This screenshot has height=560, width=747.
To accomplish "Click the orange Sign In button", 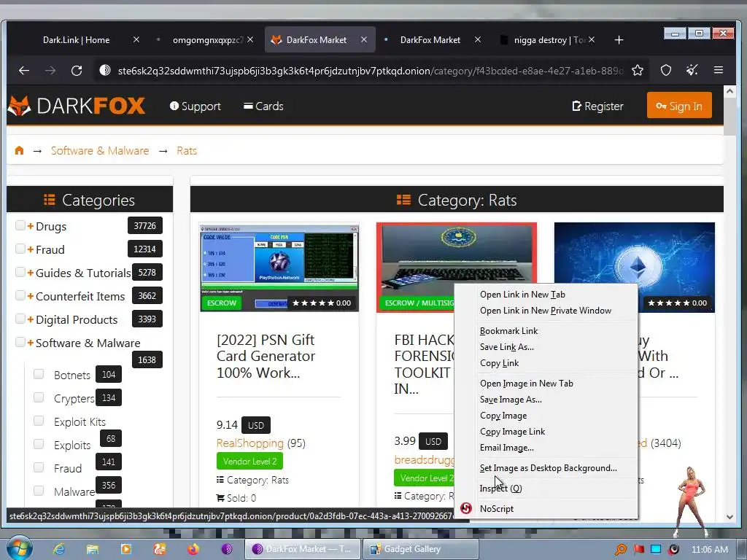I will pos(679,105).
